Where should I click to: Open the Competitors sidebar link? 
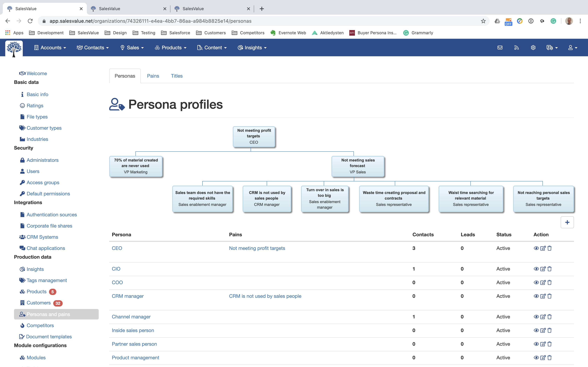(40, 325)
